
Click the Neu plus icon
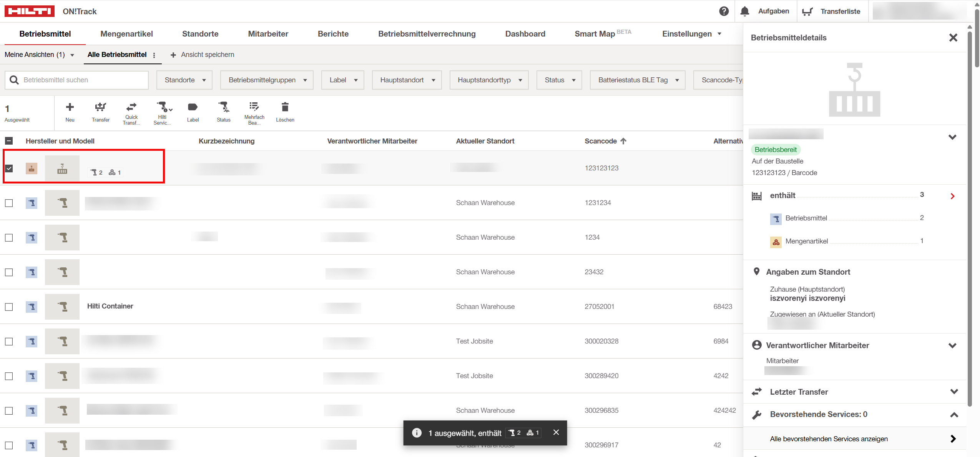click(x=70, y=107)
